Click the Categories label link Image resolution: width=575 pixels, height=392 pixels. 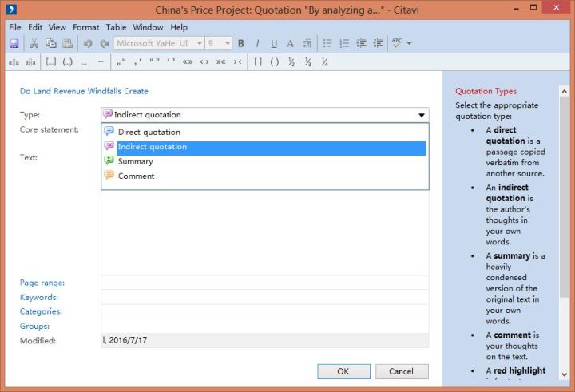41,311
